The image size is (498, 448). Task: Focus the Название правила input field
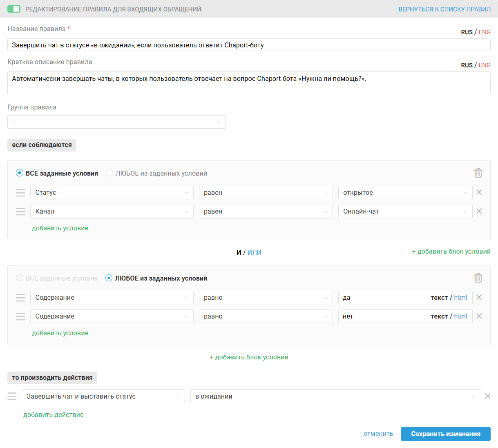coord(249,45)
